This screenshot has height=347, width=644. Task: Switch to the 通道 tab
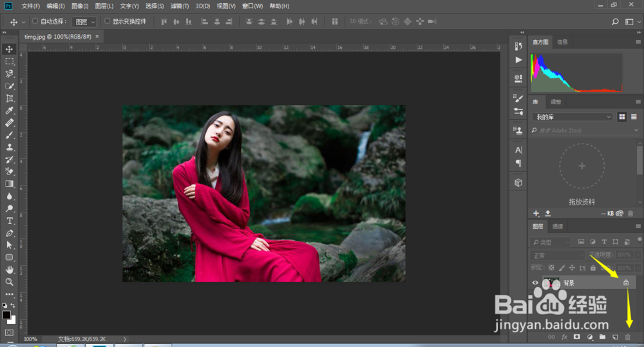coord(558,226)
